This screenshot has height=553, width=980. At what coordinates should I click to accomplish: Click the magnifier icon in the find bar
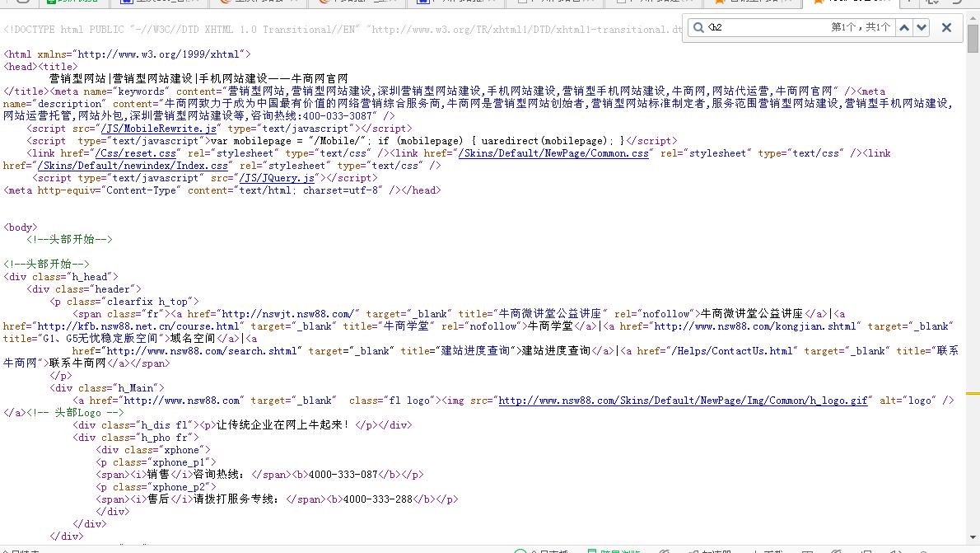click(x=698, y=27)
